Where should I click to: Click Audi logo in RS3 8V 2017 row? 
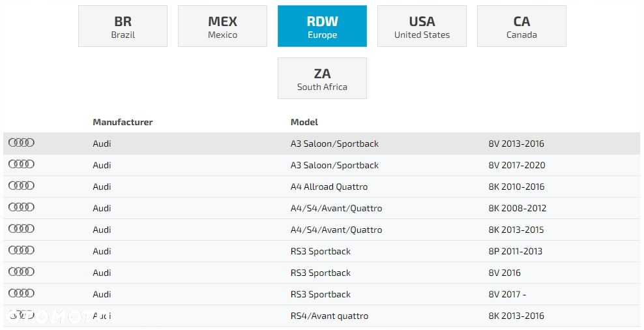pyautogui.click(x=22, y=293)
